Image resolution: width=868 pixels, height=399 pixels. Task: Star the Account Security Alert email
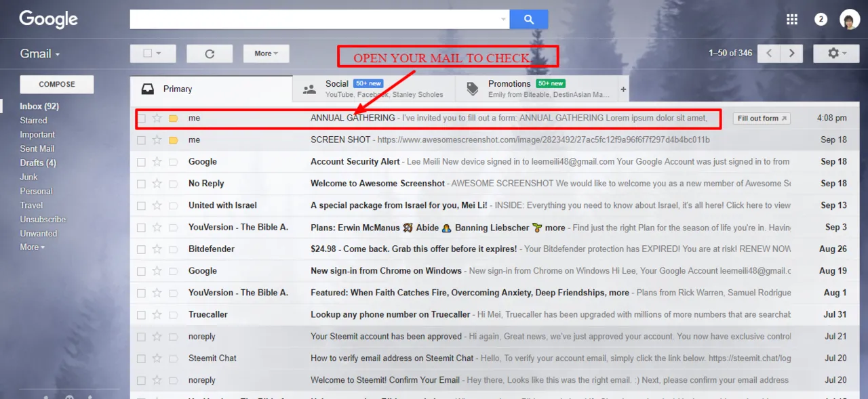[157, 162]
